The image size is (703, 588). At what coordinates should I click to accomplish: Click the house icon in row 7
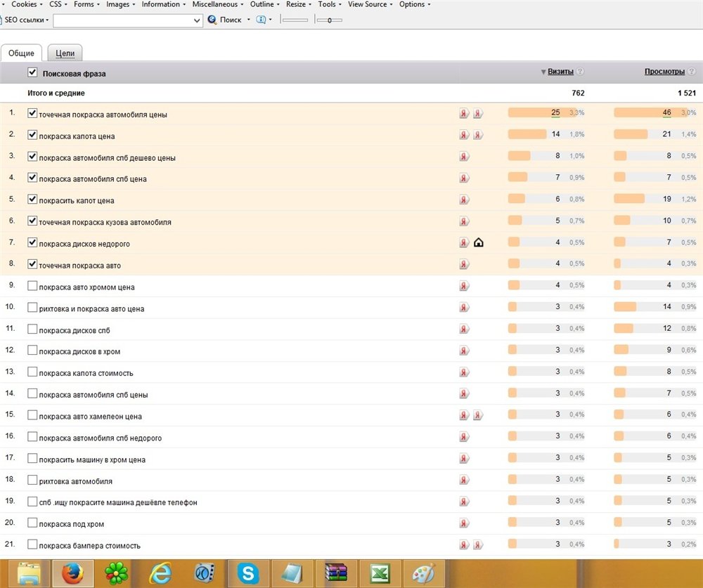pos(479,243)
